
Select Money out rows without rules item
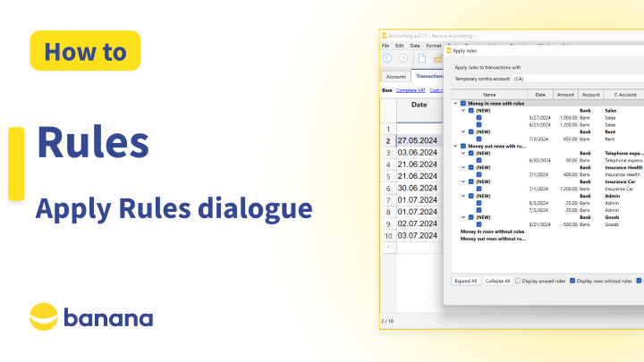click(x=493, y=239)
